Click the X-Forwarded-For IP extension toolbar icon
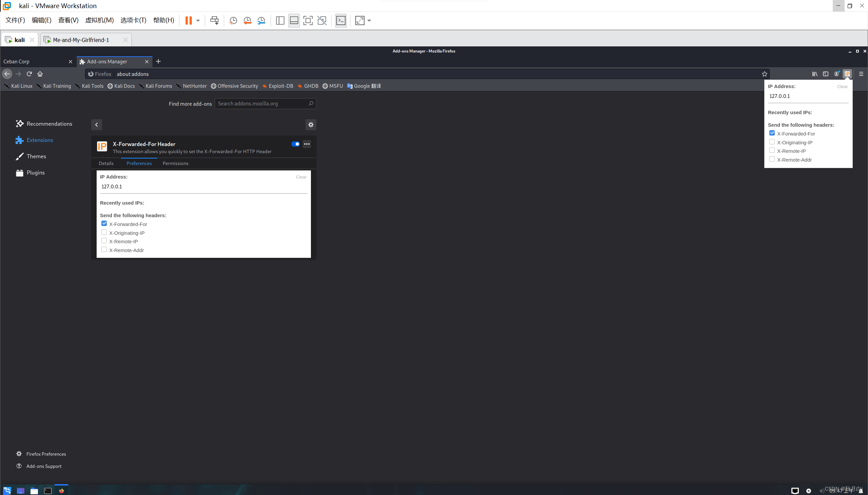Viewport: 868px width, 495px height. click(847, 74)
